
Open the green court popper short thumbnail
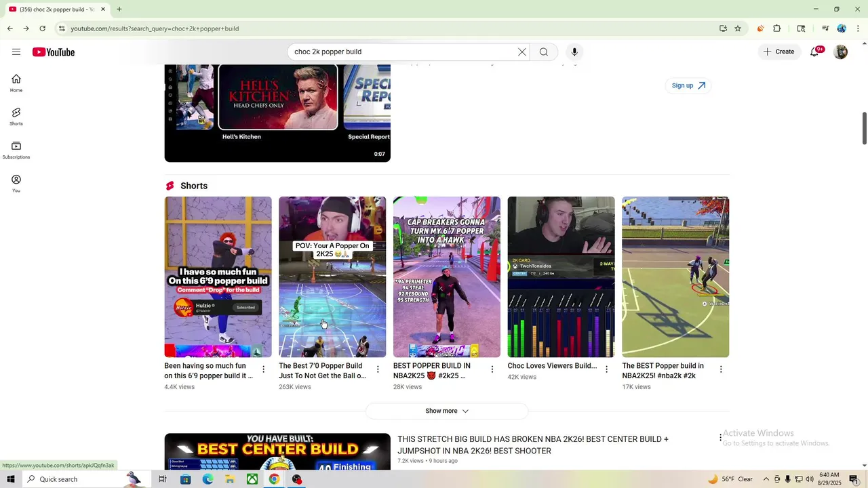click(675, 277)
